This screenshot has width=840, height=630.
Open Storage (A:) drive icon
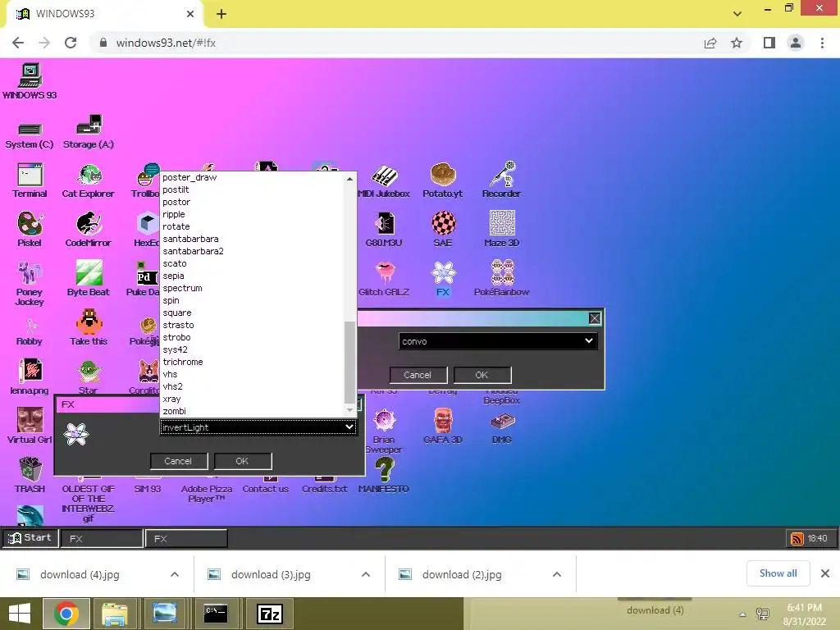click(89, 125)
